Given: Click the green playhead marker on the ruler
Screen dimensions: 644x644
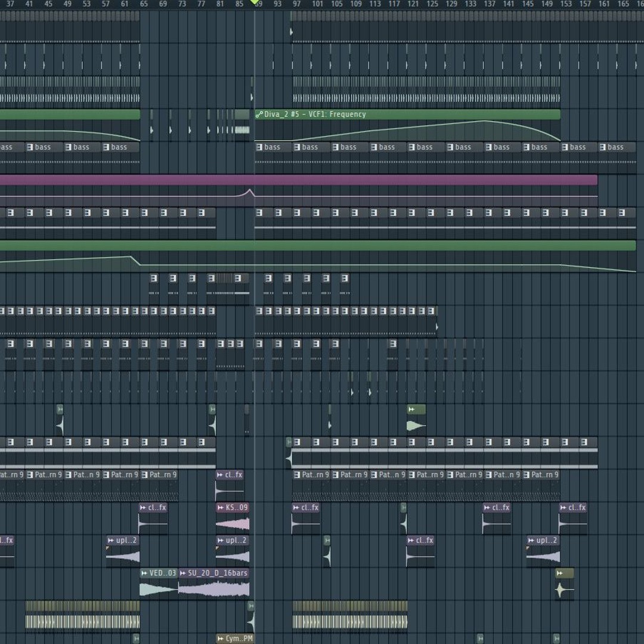Looking at the screenshot, I should [x=255, y=3].
